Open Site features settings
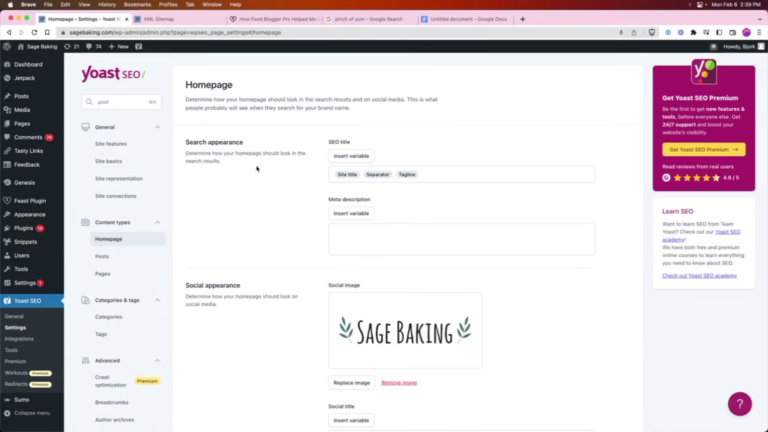Image resolution: width=768 pixels, height=432 pixels. (x=111, y=144)
